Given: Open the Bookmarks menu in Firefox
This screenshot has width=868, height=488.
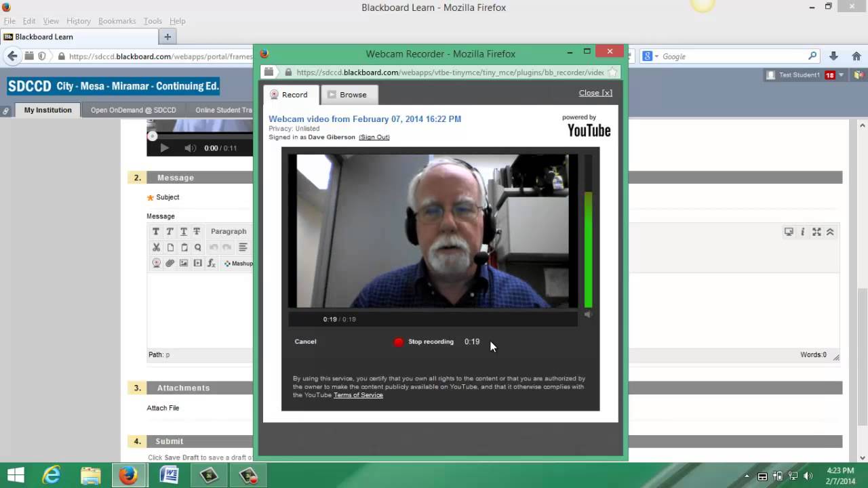Looking at the screenshot, I should coord(117,21).
